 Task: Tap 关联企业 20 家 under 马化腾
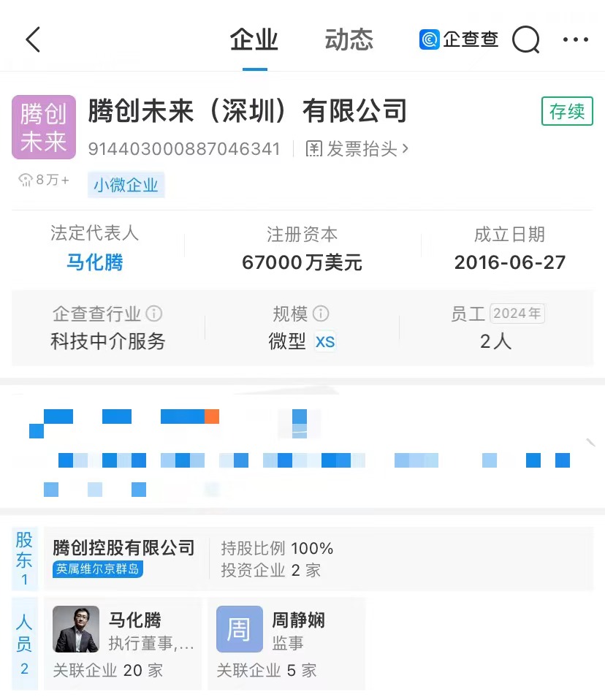[107, 670]
